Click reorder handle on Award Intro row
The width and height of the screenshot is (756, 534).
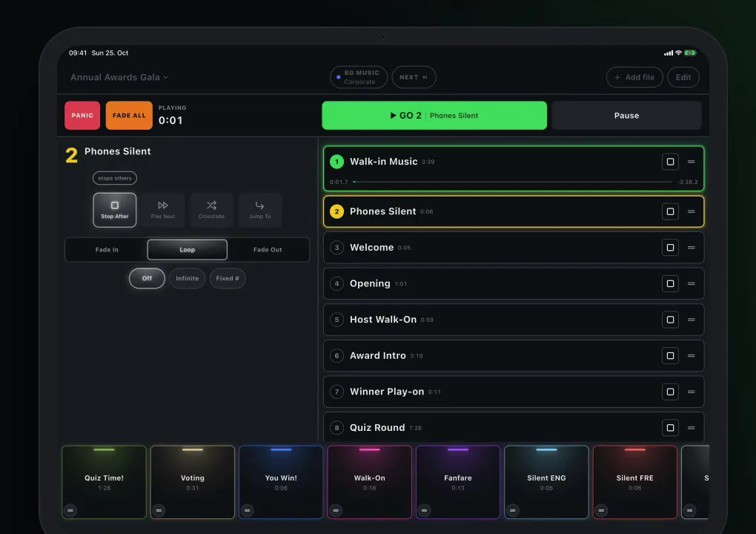[x=691, y=355]
